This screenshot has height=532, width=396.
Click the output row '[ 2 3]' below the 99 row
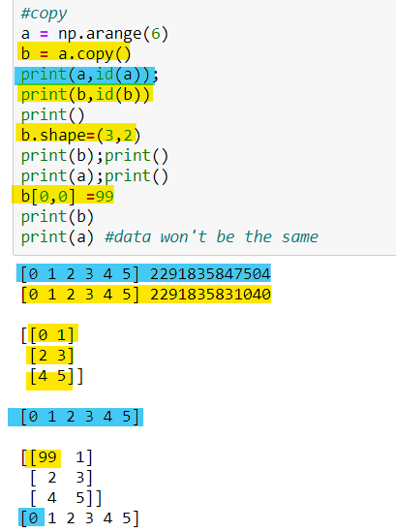pos(61,478)
